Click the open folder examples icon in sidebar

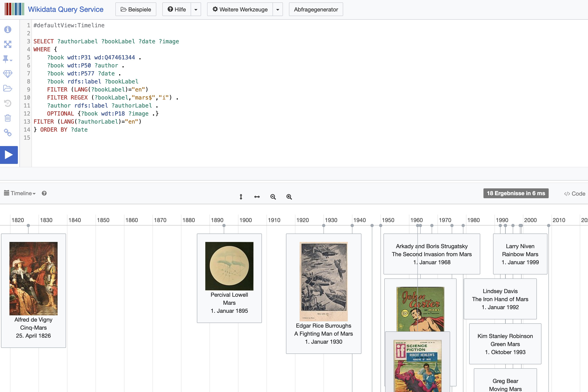click(8, 88)
